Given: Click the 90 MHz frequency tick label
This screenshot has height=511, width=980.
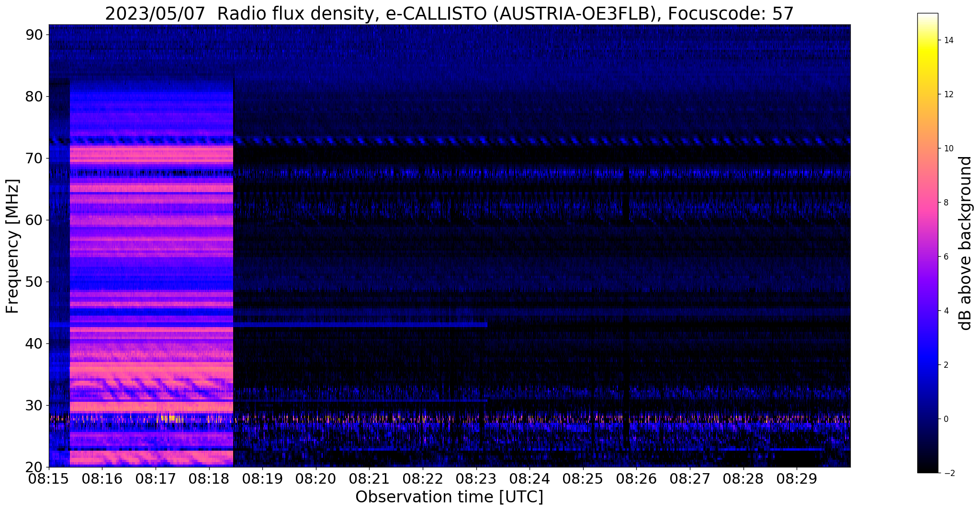Looking at the screenshot, I should point(34,35).
